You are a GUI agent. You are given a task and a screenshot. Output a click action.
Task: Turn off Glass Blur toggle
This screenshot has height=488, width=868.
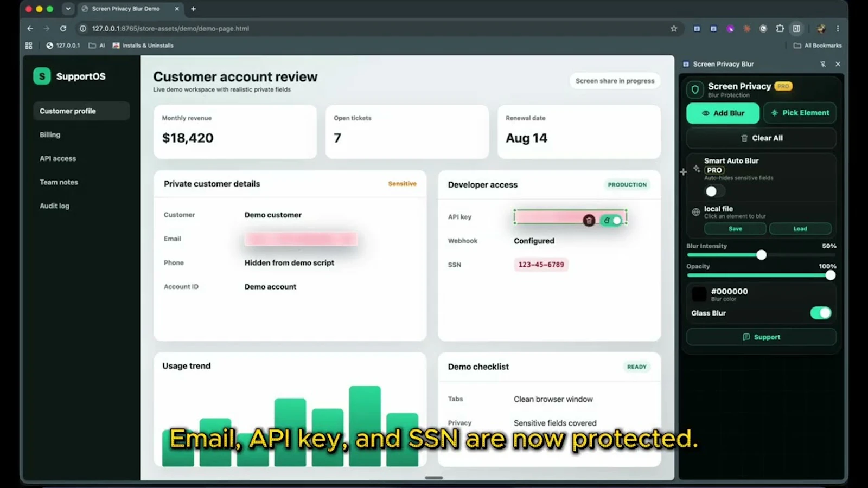tap(821, 313)
